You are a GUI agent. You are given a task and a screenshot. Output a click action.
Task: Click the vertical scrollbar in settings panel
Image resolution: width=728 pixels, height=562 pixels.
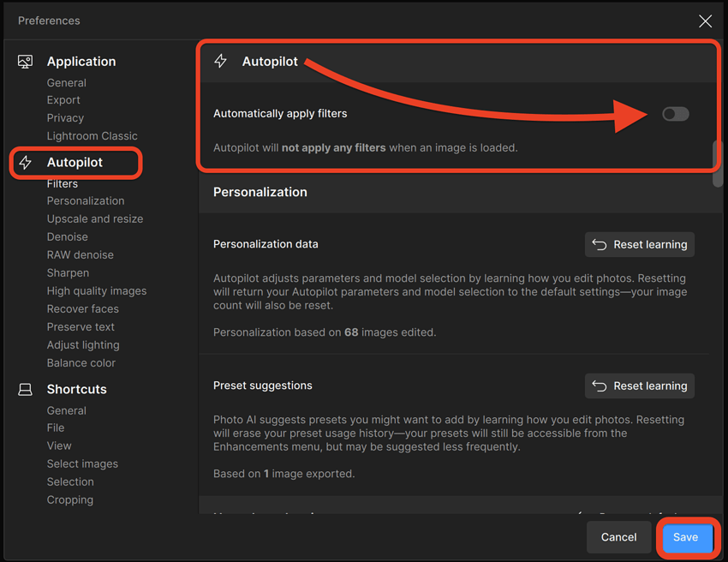click(717, 163)
